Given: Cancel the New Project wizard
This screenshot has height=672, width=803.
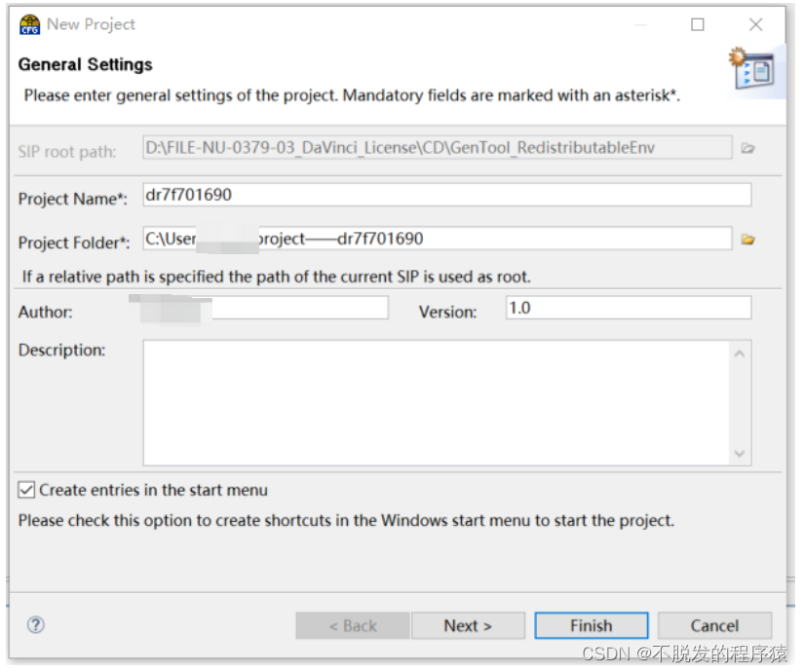Looking at the screenshot, I should pyautogui.click(x=714, y=625).
